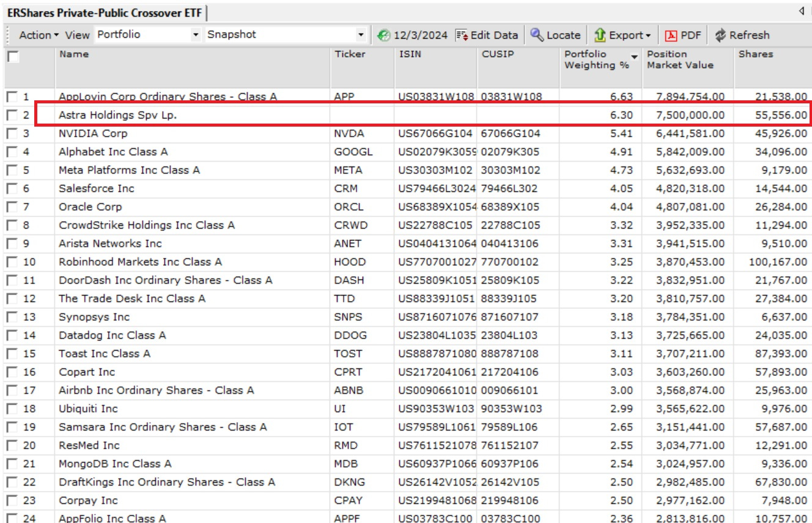This screenshot has height=523, width=812.
Task: Check the box for row 3 NVIDIA
Action: click(x=12, y=133)
